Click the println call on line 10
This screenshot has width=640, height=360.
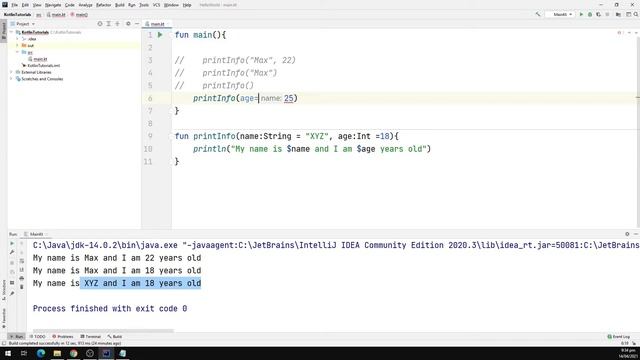click(x=209, y=149)
